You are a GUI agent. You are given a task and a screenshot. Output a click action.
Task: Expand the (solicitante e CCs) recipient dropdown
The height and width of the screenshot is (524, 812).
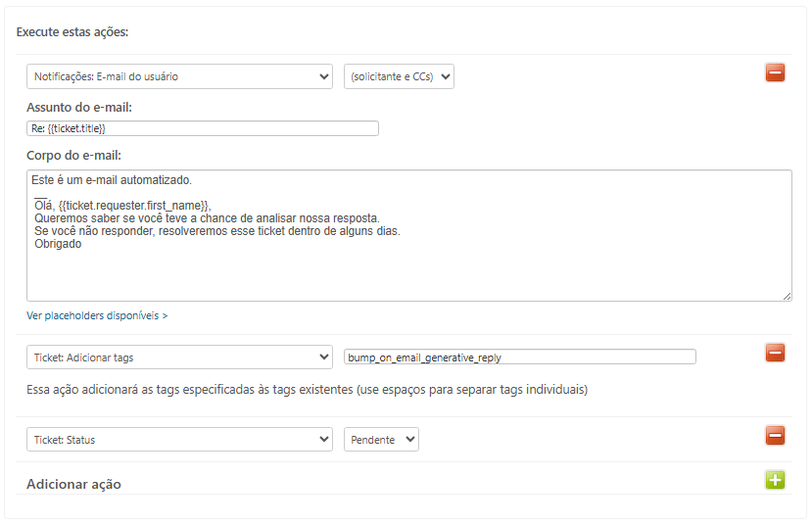point(399,76)
